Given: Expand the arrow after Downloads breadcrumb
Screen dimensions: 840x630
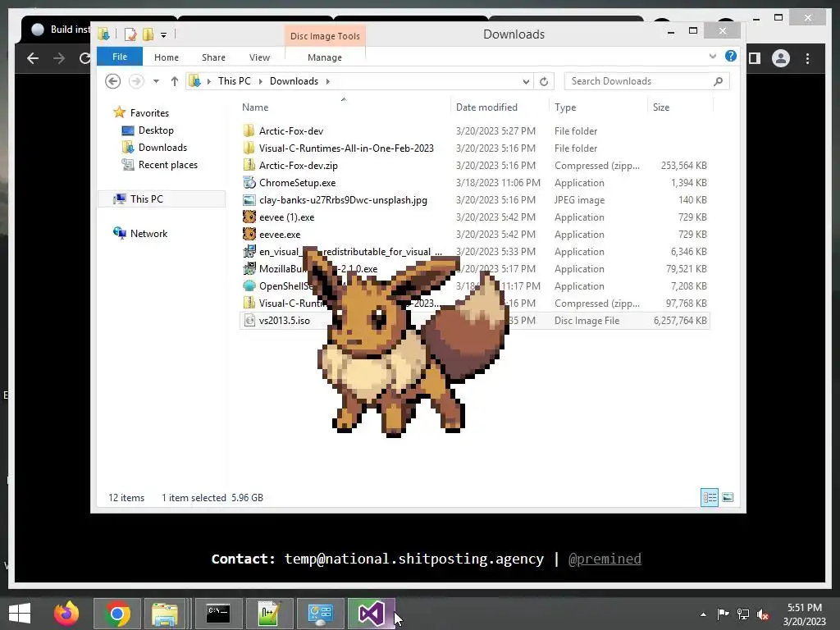Looking at the screenshot, I should (x=328, y=81).
